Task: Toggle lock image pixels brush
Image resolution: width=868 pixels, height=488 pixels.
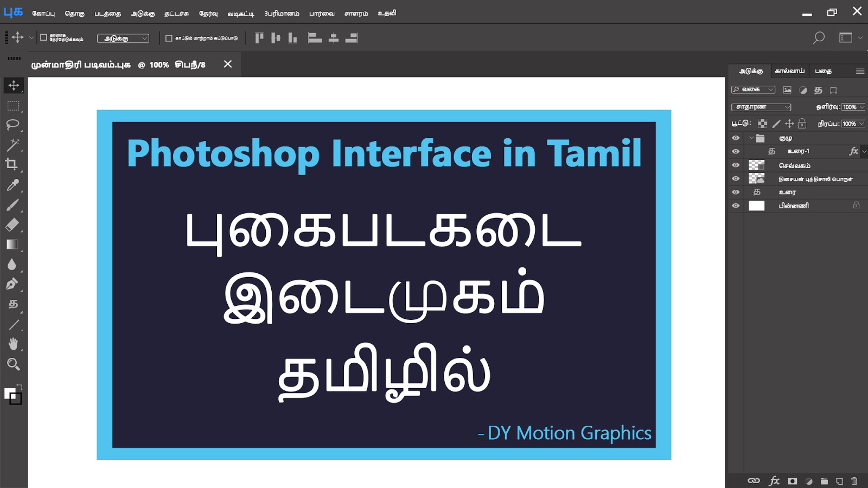Action: pos(776,124)
